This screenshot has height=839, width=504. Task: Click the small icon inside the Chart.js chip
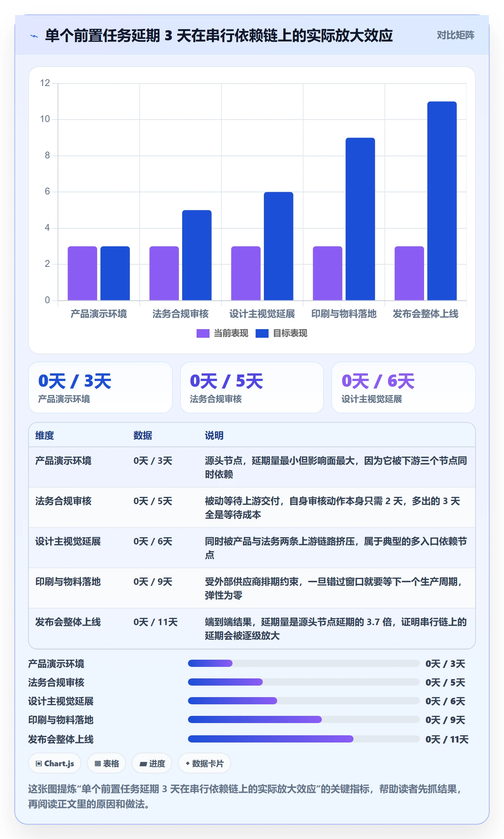[x=39, y=763]
